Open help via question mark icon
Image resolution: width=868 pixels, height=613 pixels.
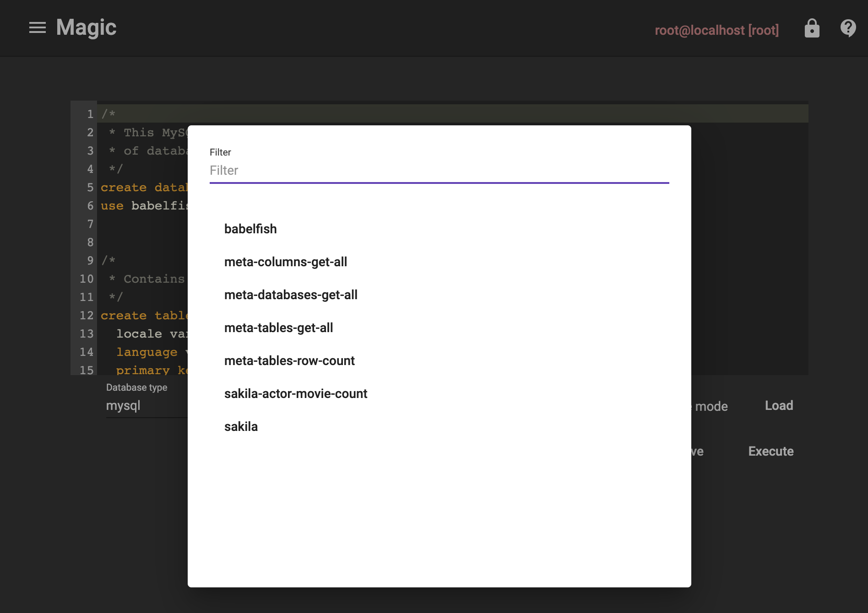tap(848, 28)
